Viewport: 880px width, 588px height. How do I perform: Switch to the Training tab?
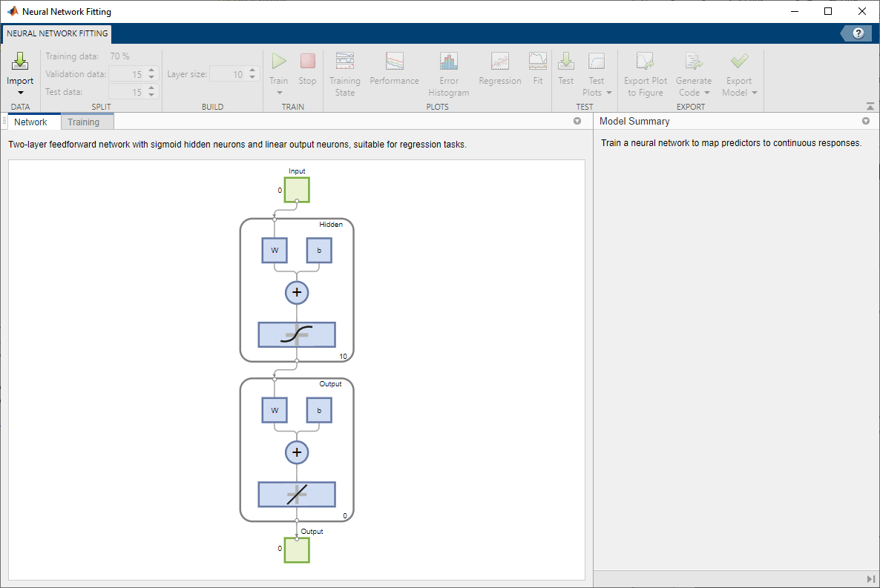(x=87, y=121)
